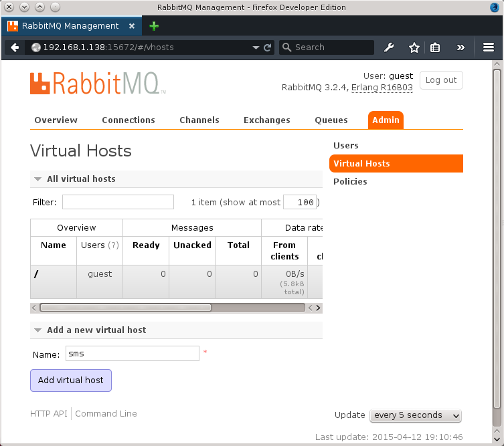Click the Log out button
This screenshot has height=446, width=504.
click(x=441, y=80)
